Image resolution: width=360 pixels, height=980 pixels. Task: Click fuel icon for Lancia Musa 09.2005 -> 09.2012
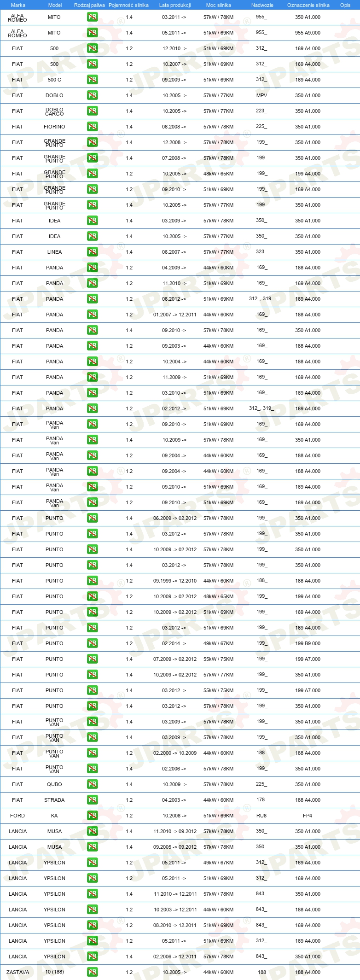click(x=92, y=847)
